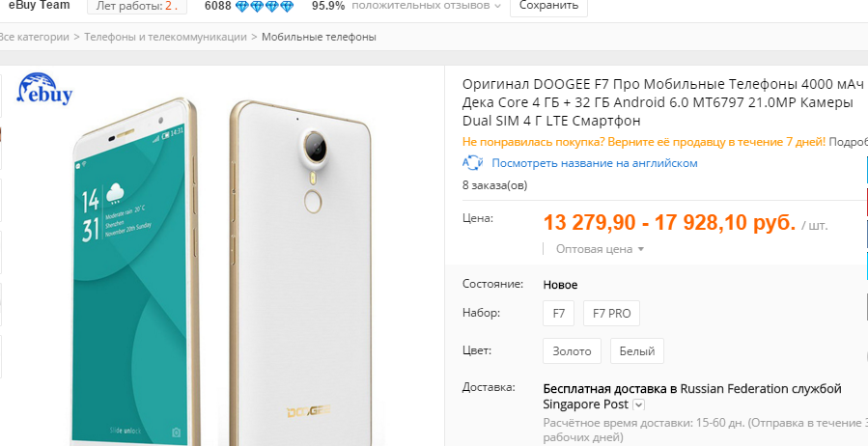
Task: Open Телефоны и телекоммуникации breadcrumb
Action: [165, 37]
